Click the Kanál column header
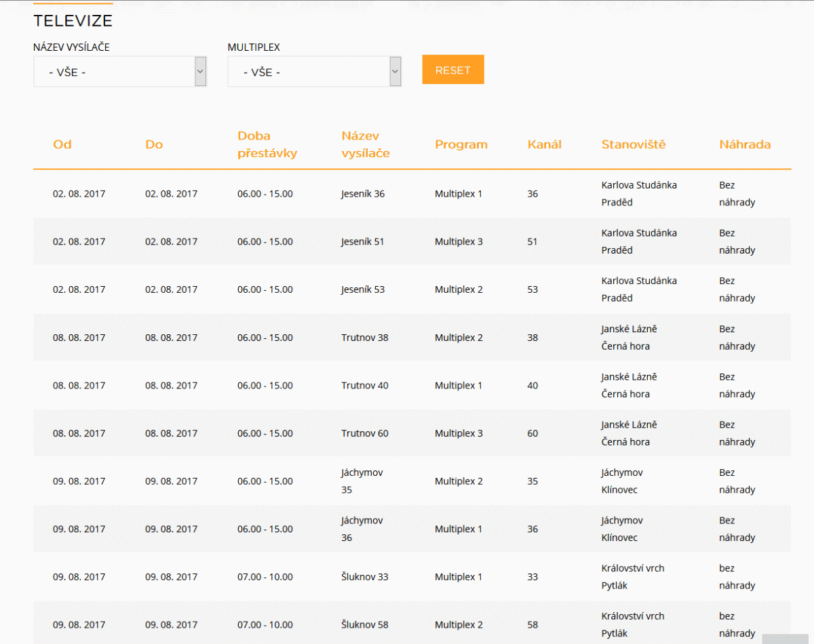The image size is (814, 644). tap(545, 144)
